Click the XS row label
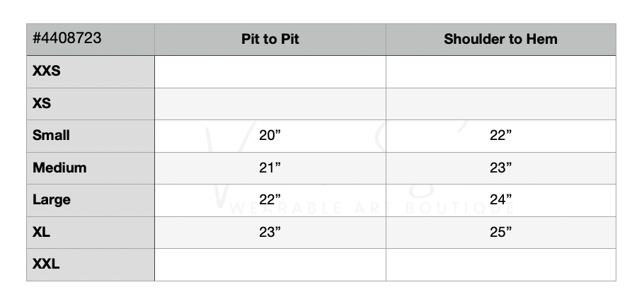This screenshot has height=304, width=644. [42, 103]
